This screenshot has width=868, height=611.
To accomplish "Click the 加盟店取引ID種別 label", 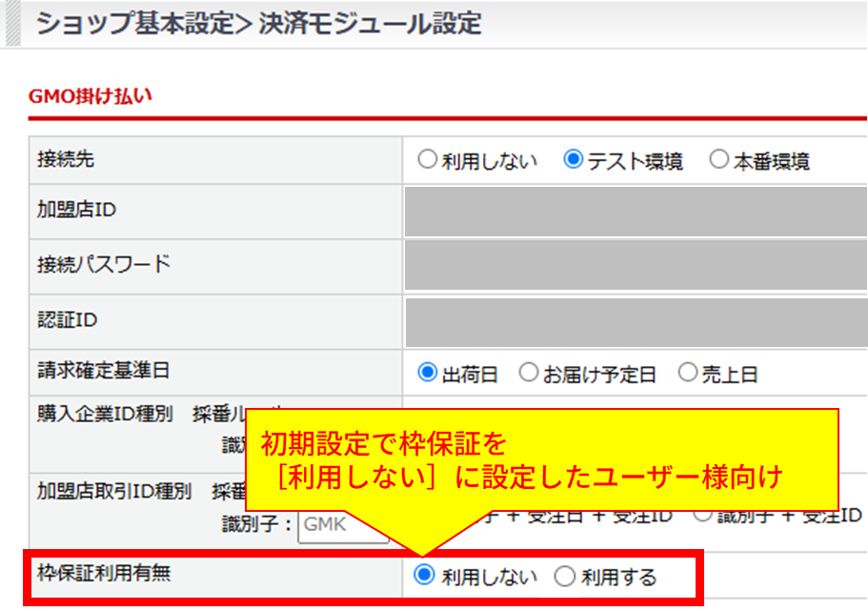I will coord(114,491).
